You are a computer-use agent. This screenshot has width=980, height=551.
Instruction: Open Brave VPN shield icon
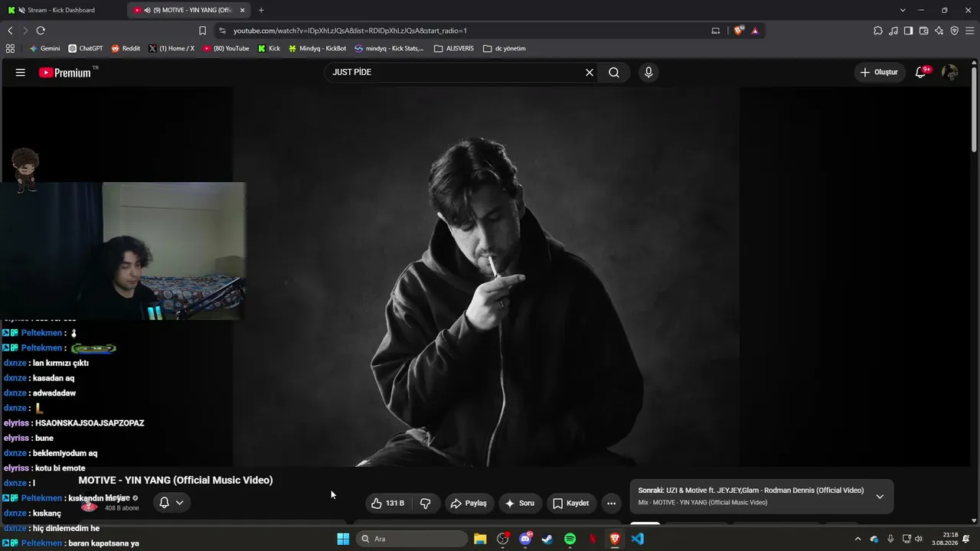point(954,31)
